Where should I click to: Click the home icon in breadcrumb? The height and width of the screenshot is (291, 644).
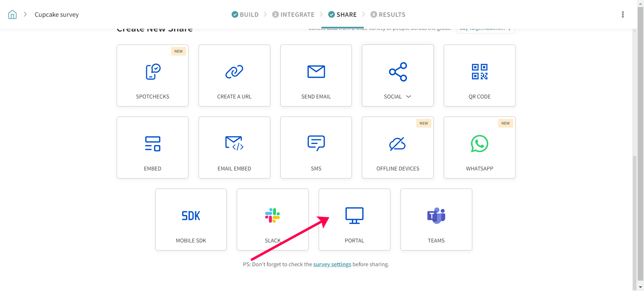point(12,14)
